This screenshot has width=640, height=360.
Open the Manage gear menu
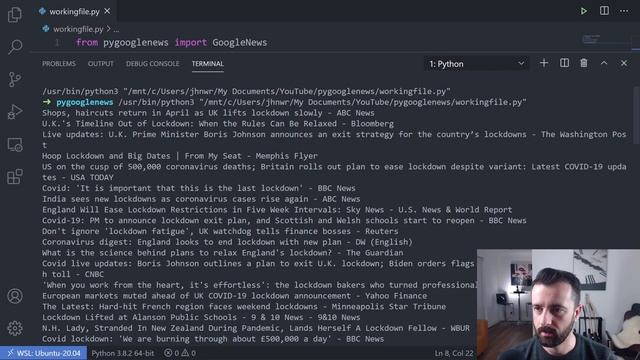tap(15, 328)
